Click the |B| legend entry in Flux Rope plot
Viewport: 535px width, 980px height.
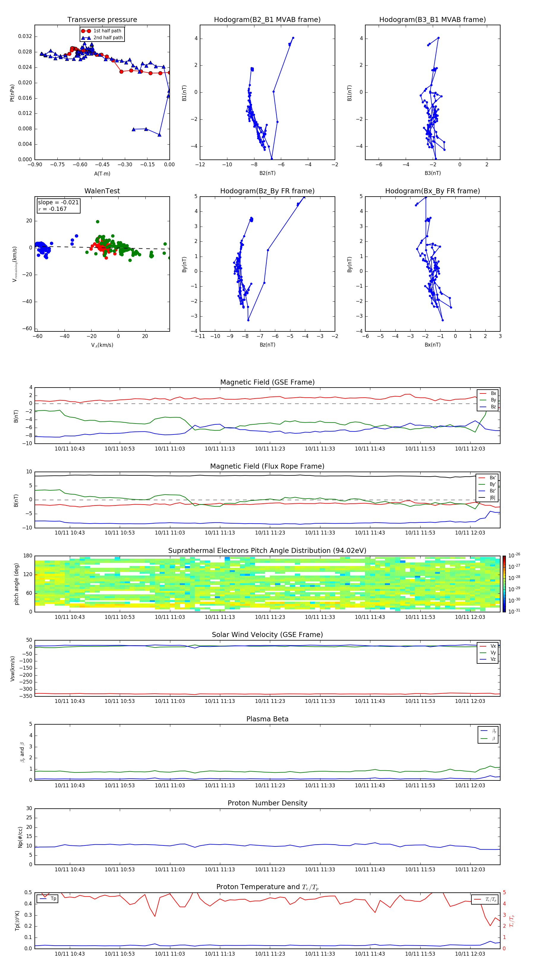(487, 498)
